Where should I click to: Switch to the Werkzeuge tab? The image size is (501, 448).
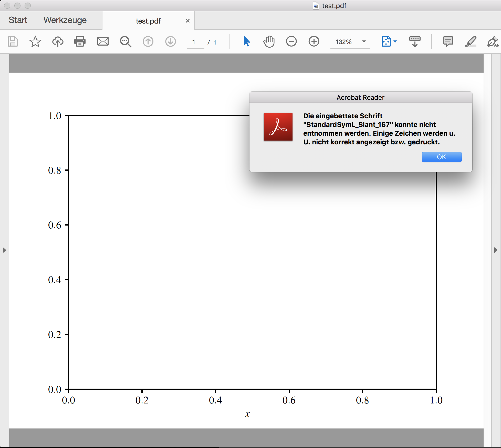(65, 20)
